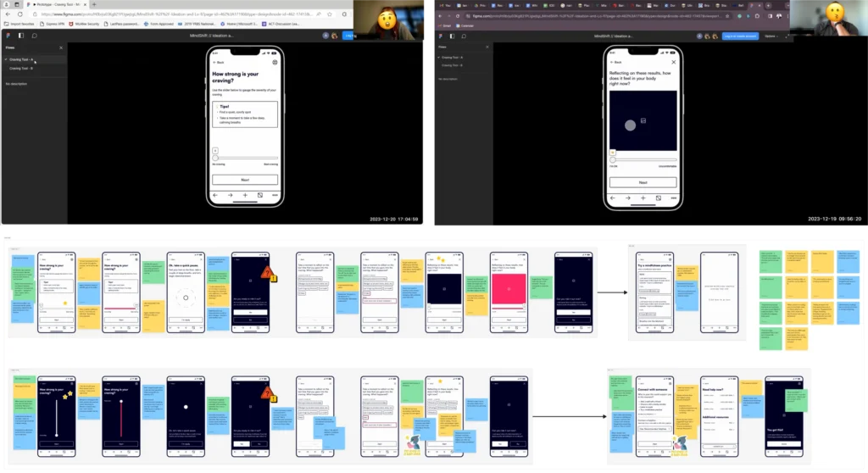Click the Figma logo in left window
This screenshot has height=473, width=868.
pos(6,36)
